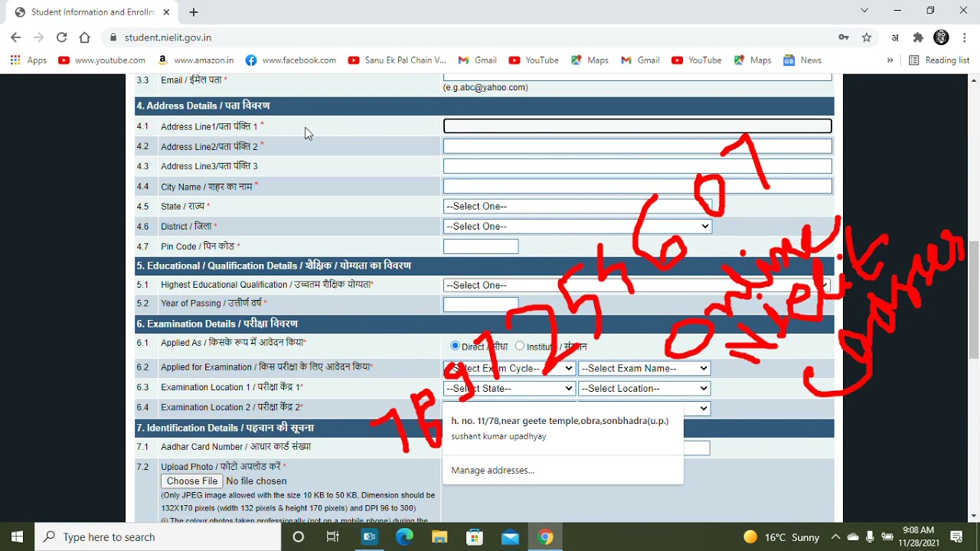This screenshot has height=551, width=980.
Task: Open Chrome in taskbar
Action: coord(545,537)
